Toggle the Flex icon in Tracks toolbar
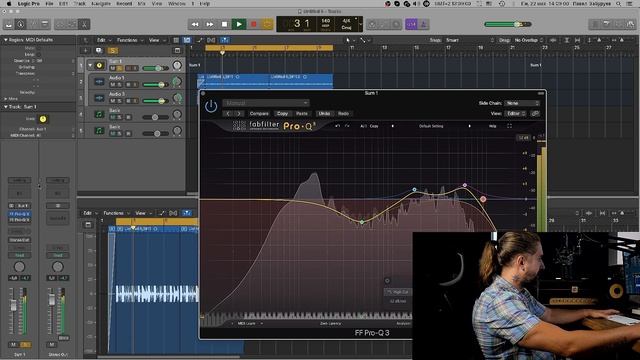This screenshot has width=640, height=360. point(211,40)
